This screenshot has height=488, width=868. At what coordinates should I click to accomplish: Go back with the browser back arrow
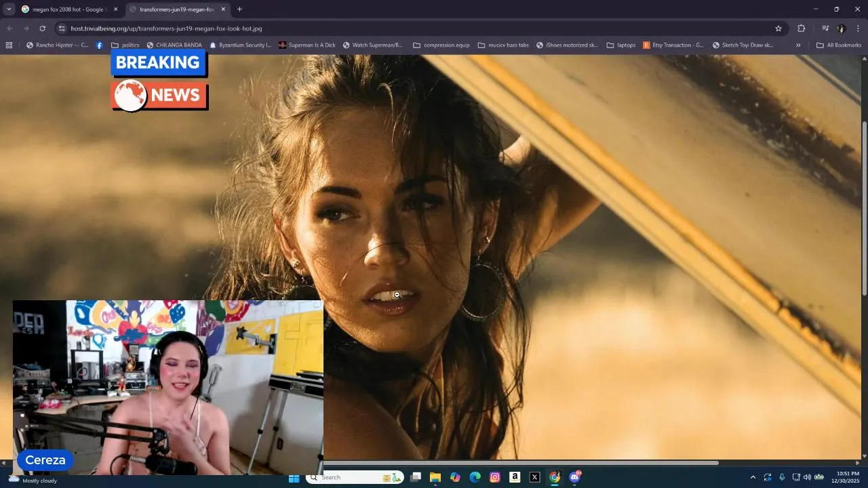[9, 28]
